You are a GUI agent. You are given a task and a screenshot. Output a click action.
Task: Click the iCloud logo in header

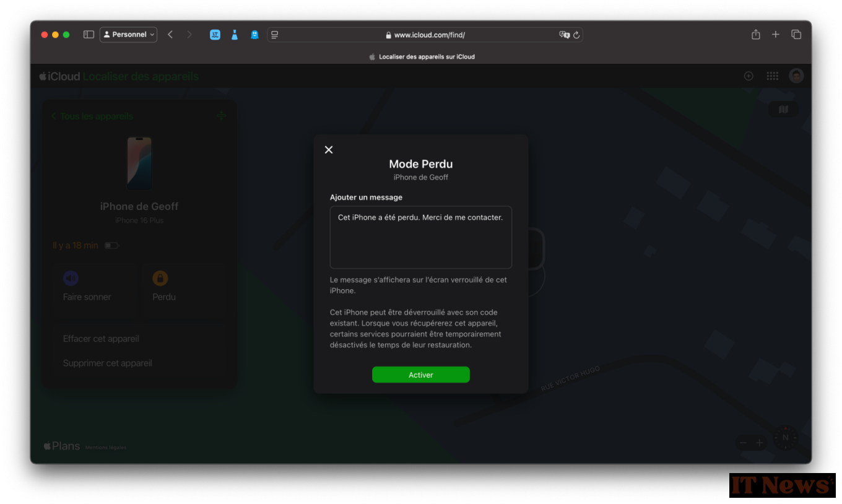[59, 76]
